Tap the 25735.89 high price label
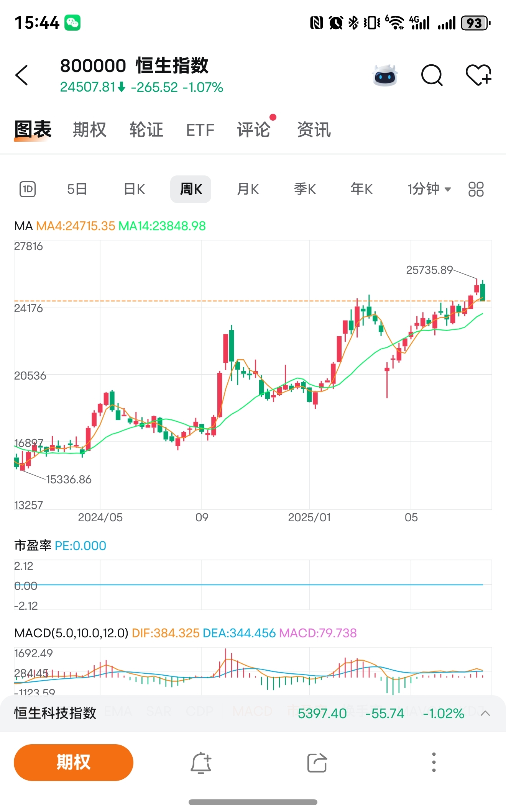This screenshot has width=506, height=812. [429, 270]
